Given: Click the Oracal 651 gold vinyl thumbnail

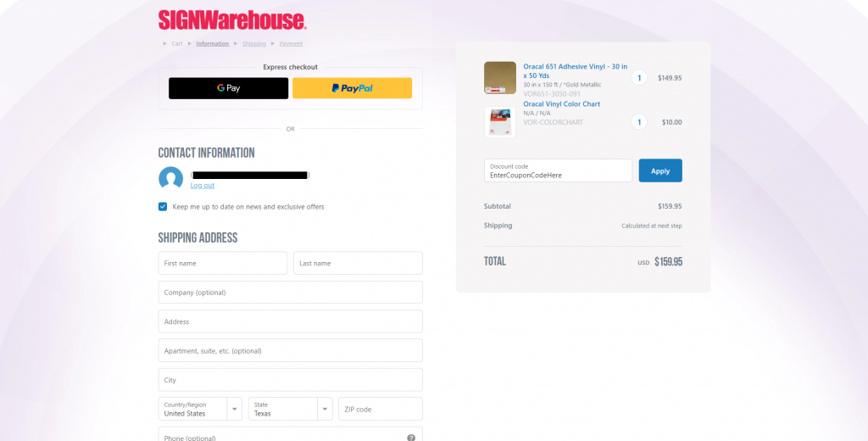Looking at the screenshot, I should 500,77.
